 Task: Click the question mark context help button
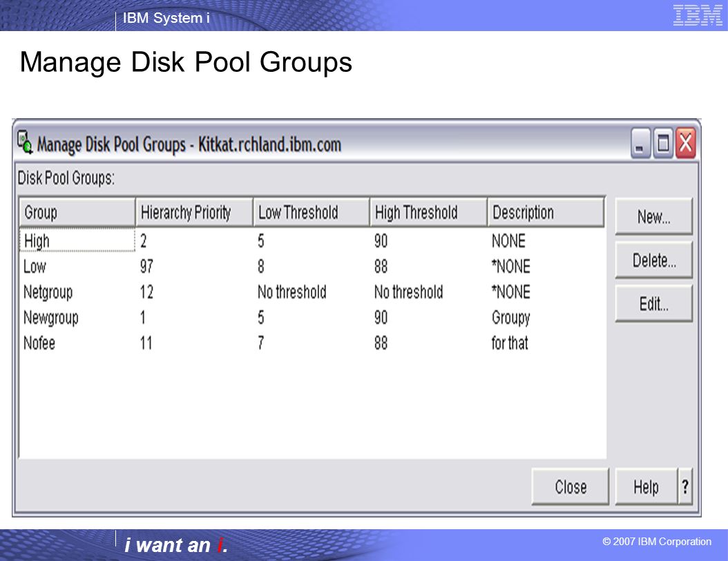[684, 486]
